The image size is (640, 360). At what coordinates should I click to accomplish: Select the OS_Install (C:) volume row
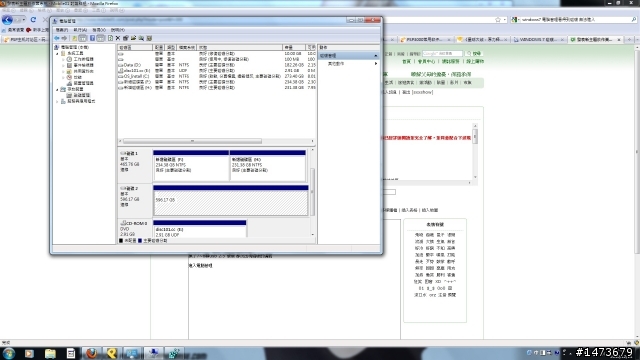pos(217,76)
